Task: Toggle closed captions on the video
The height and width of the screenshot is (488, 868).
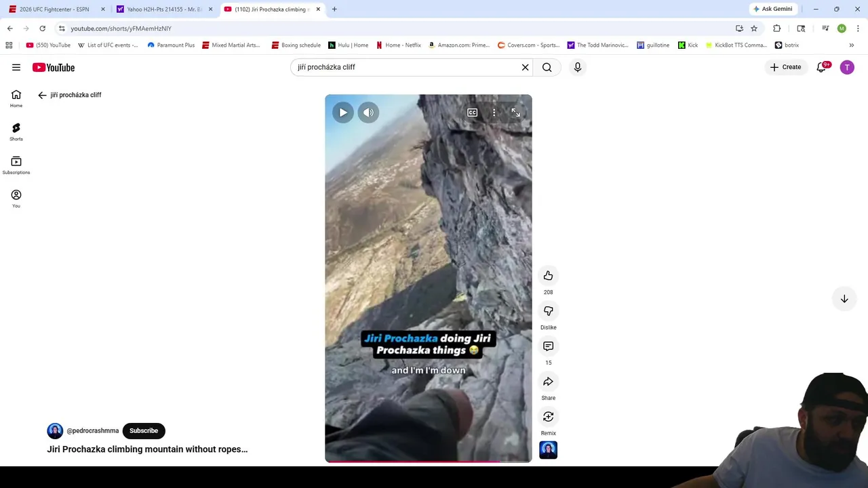Action: point(473,113)
